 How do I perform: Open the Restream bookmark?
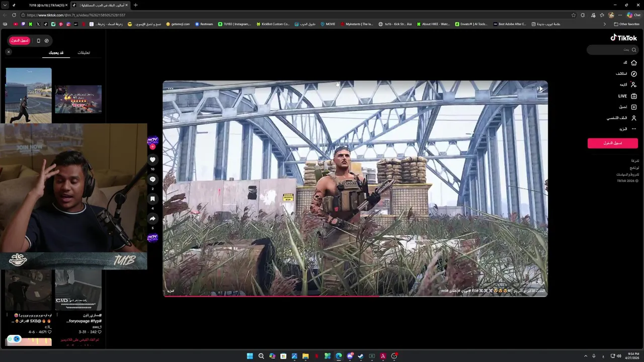[204, 24]
